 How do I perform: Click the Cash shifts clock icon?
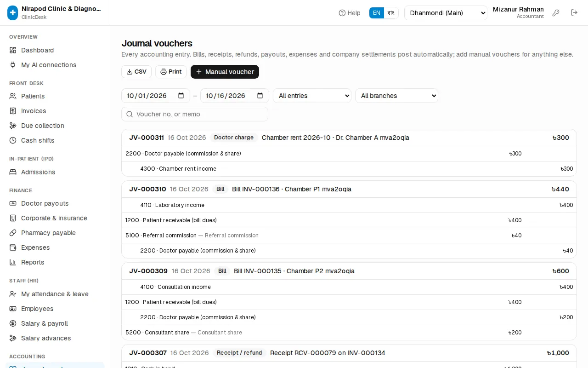tap(13, 140)
